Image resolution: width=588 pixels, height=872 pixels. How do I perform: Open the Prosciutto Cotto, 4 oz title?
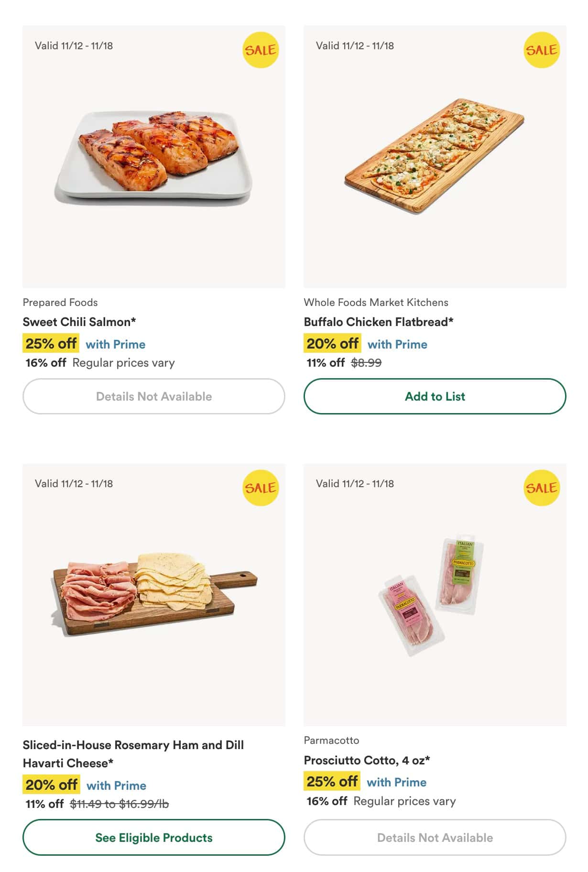[x=367, y=760]
